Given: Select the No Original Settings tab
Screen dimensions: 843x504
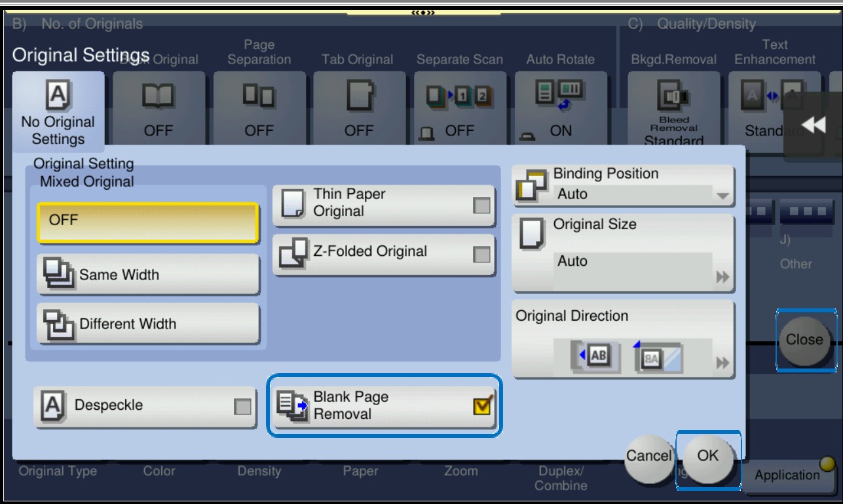Looking at the screenshot, I should pyautogui.click(x=58, y=111).
